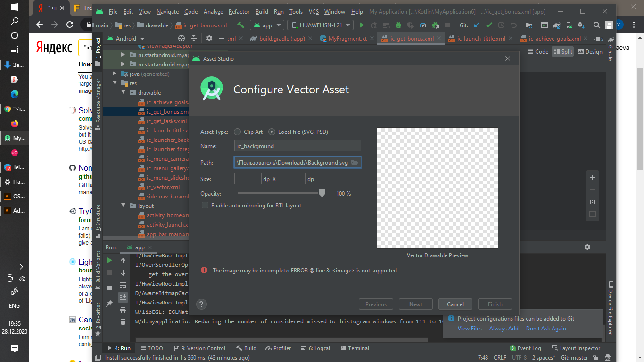This screenshot has width=644, height=362.
Task: Click the help question mark button in Asset Studio
Action: point(201,304)
